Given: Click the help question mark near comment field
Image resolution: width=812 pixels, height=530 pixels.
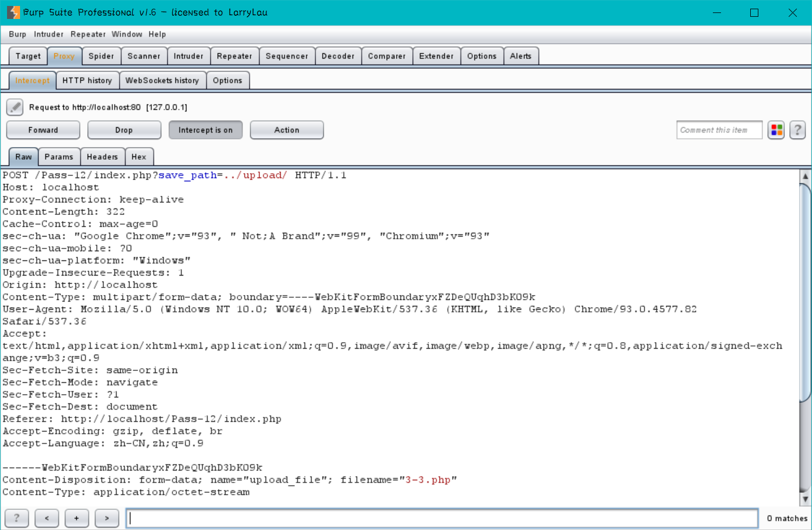Looking at the screenshot, I should (797, 130).
